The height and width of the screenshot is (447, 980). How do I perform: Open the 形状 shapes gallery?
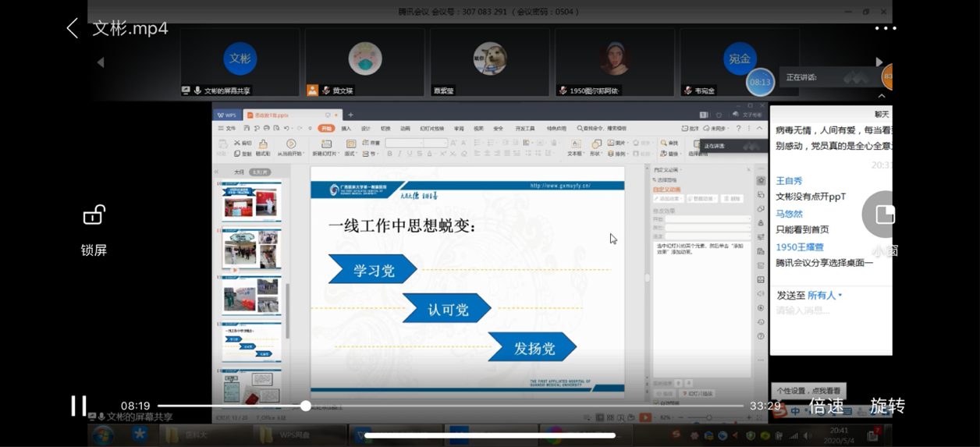pyautogui.click(x=597, y=147)
